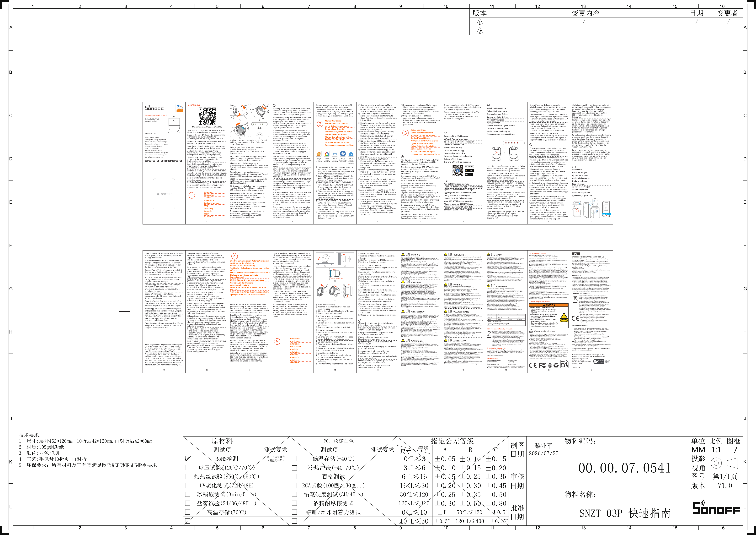Select the Alexa app icon

coord(335,153)
